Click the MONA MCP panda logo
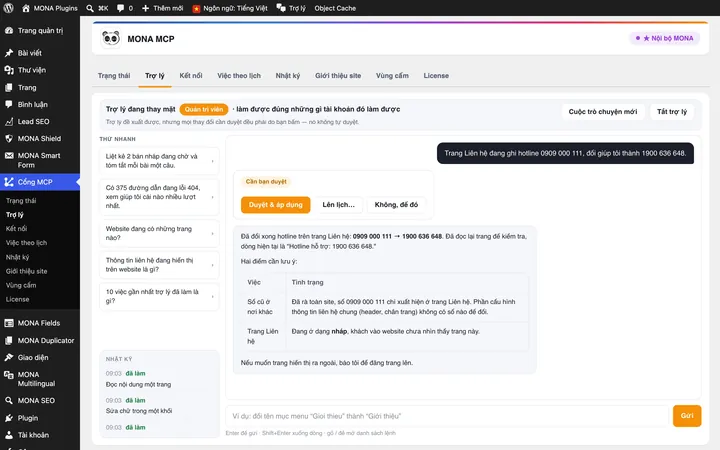The width and height of the screenshot is (720, 450). click(111, 39)
